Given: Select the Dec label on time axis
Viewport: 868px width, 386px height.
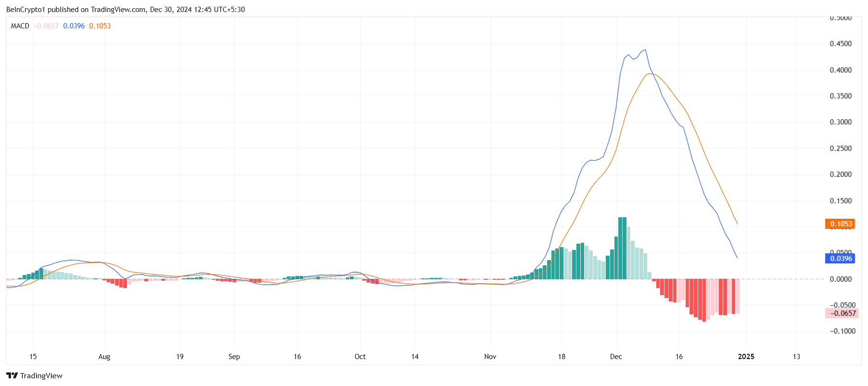Looking at the screenshot, I should 616,357.
